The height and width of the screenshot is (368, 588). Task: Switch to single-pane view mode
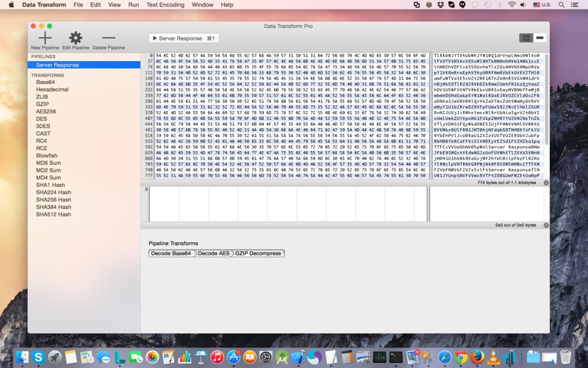click(x=539, y=38)
